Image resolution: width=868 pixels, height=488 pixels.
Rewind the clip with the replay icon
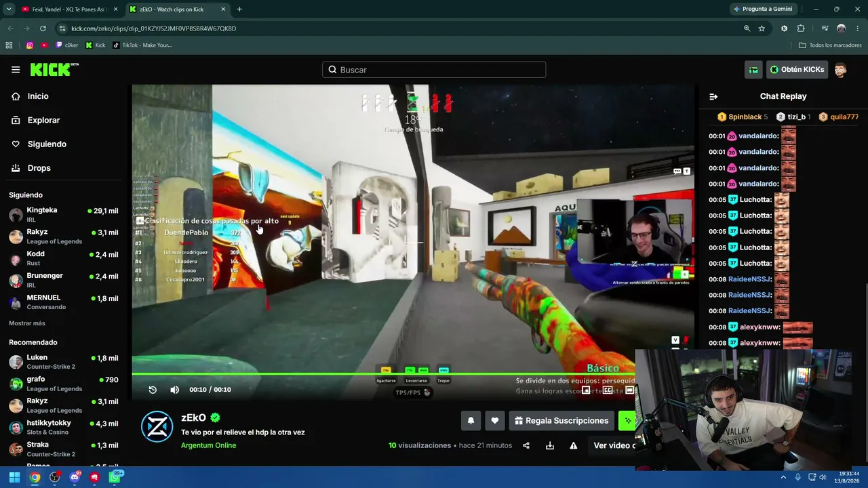tap(153, 390)
